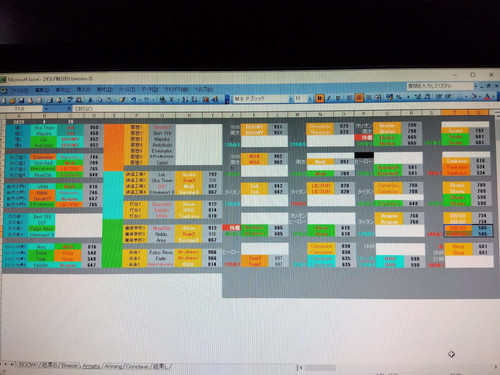Click the left scroll arrow of horizontal scrollbar
The height and width of the screenshot is (375, 500).
[x=301, y=367]
